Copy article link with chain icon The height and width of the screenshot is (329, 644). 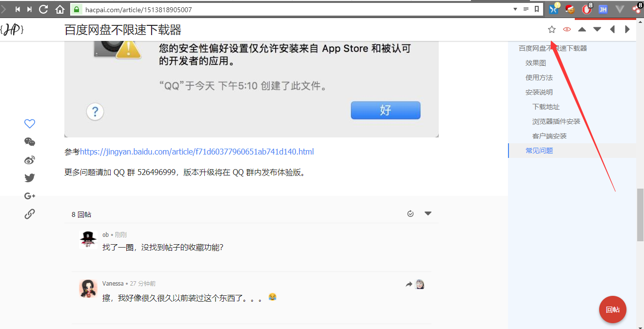(30, 214)
